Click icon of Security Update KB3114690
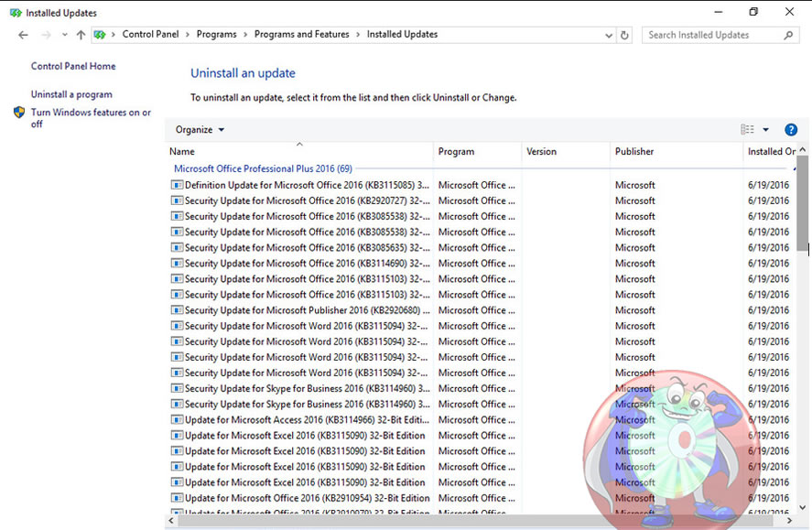 [177, 263]
